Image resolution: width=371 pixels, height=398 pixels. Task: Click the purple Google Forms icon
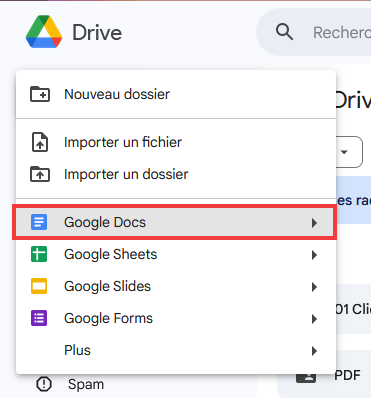pyautogui.click(x=39, y=318)
